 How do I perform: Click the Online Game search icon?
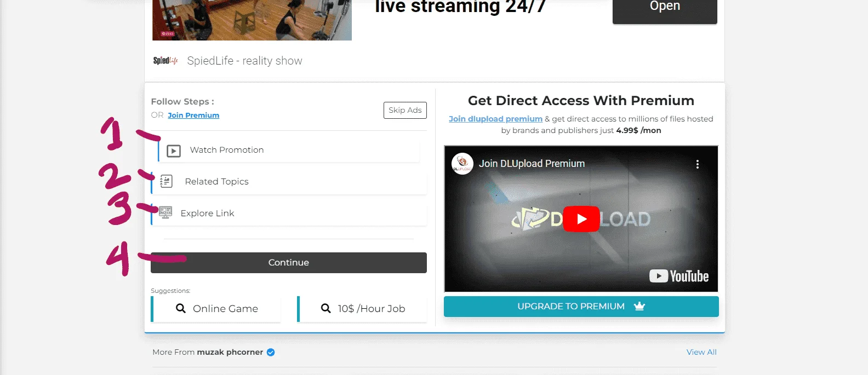[181, 309]
